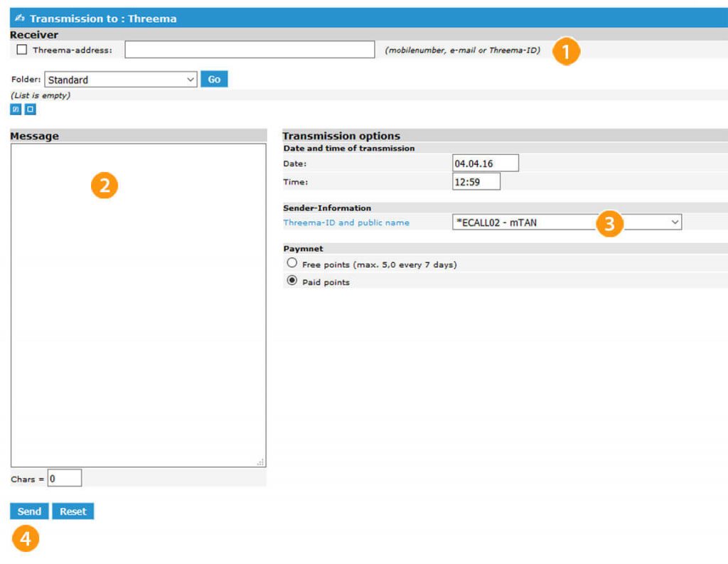Viewport: 728px width, 564px height.
Task: Click the "Sender-Information" label
Action: 327,208
